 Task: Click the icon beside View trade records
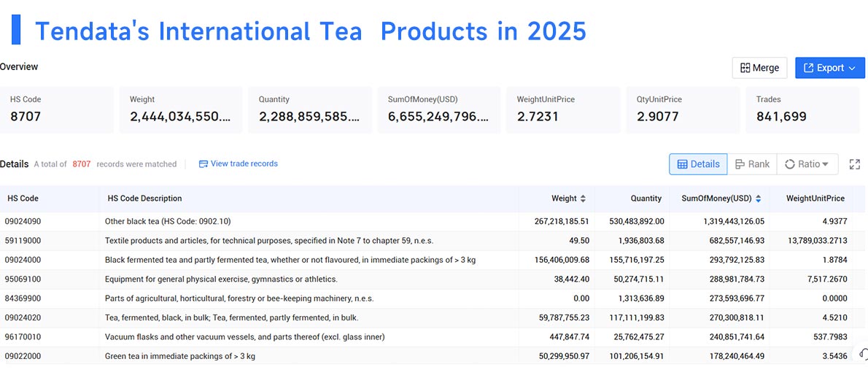pyautogui.click(x=204, y=164)
